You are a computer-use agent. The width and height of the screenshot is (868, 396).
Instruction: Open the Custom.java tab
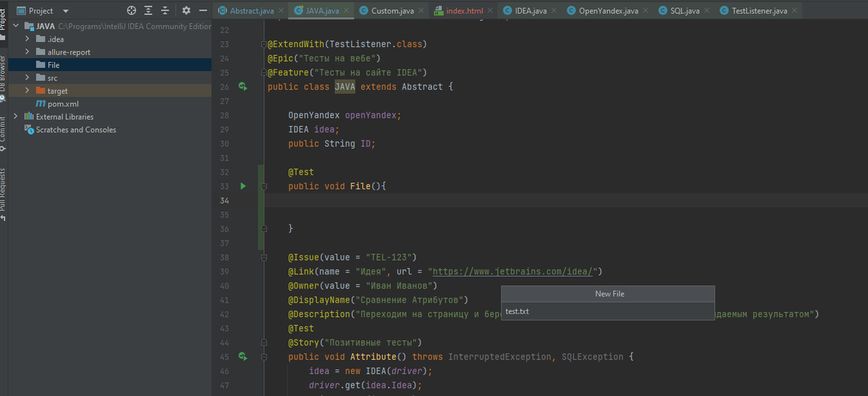pos(393,11)
